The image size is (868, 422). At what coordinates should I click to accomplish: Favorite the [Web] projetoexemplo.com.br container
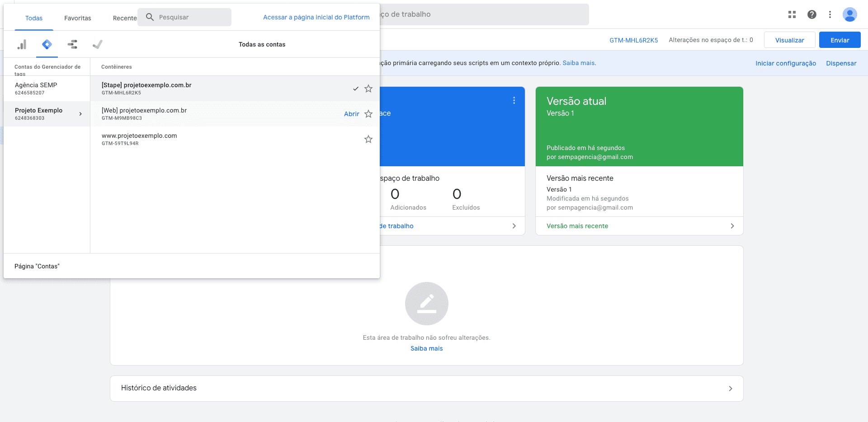pyautogui.click(x=368, y=114)
